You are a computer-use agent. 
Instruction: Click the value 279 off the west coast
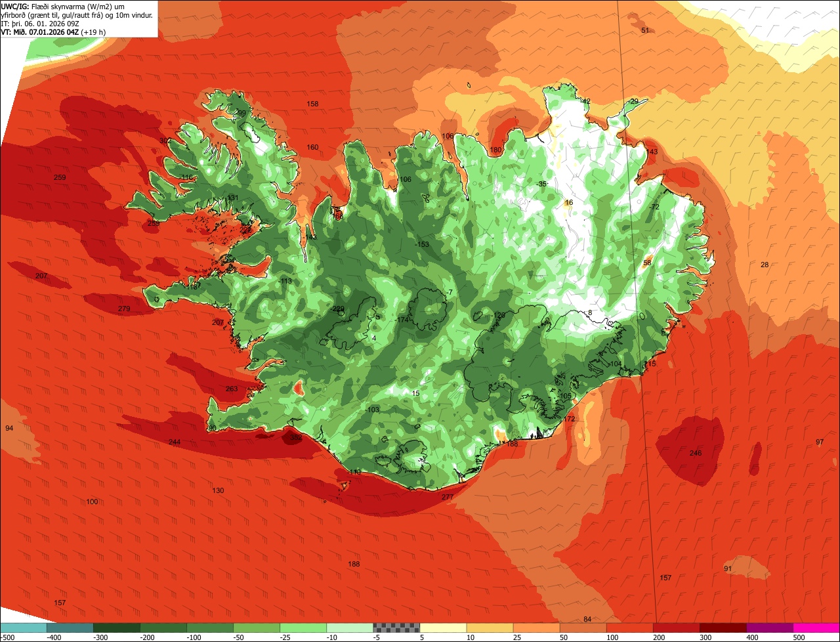tap(124, 309)
